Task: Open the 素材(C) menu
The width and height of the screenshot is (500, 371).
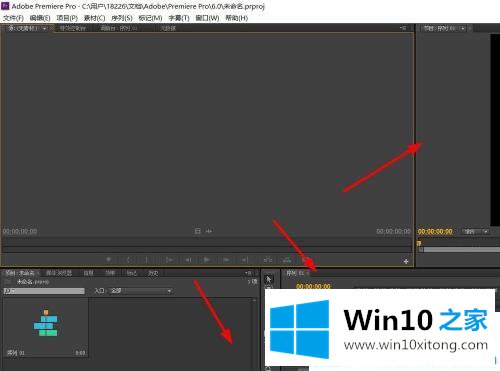Action: click(94, 18)
